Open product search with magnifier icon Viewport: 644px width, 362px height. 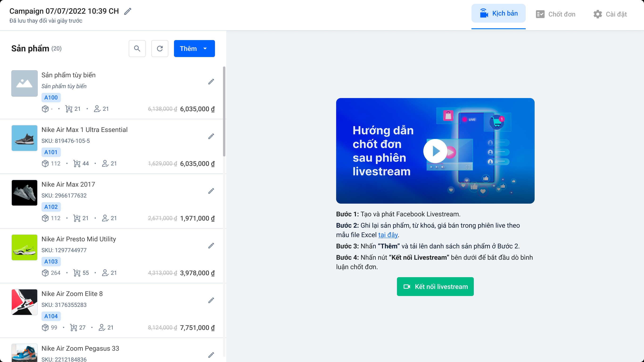[137, 49]
